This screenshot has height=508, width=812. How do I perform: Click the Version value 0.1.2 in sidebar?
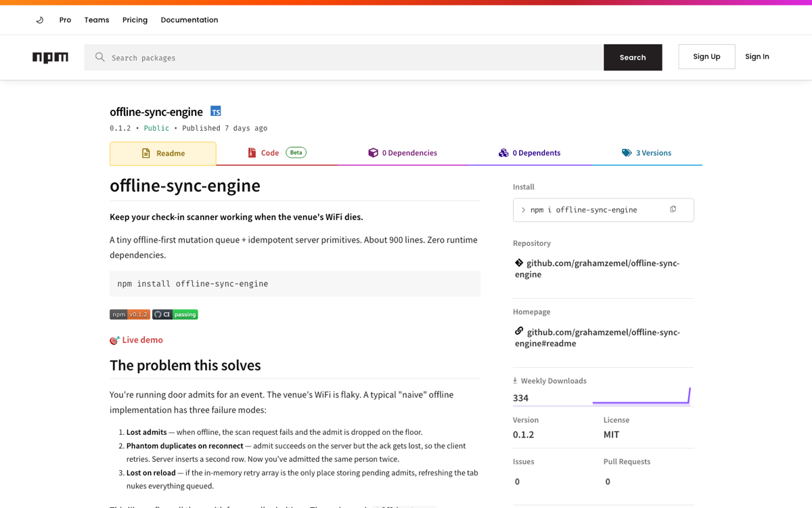tap(523, 434)
